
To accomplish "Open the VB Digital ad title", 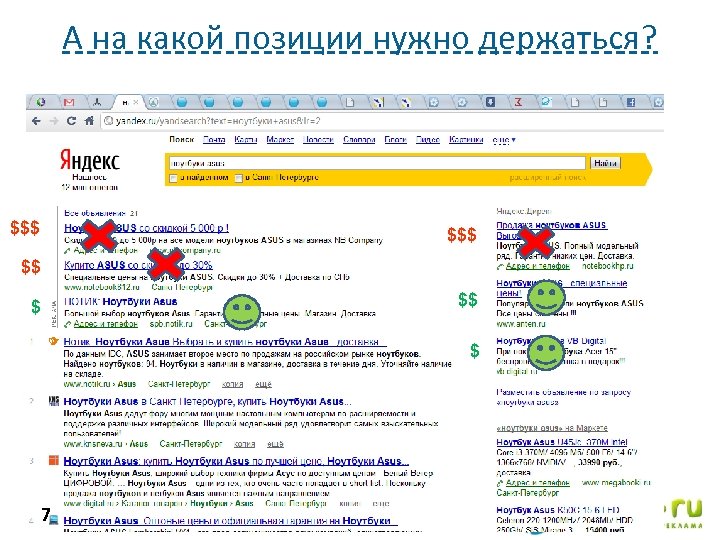I will pos(551,341).
